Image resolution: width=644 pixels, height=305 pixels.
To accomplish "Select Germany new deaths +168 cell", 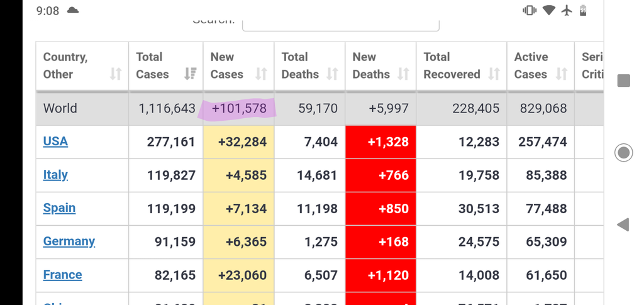I will (380, 241).
